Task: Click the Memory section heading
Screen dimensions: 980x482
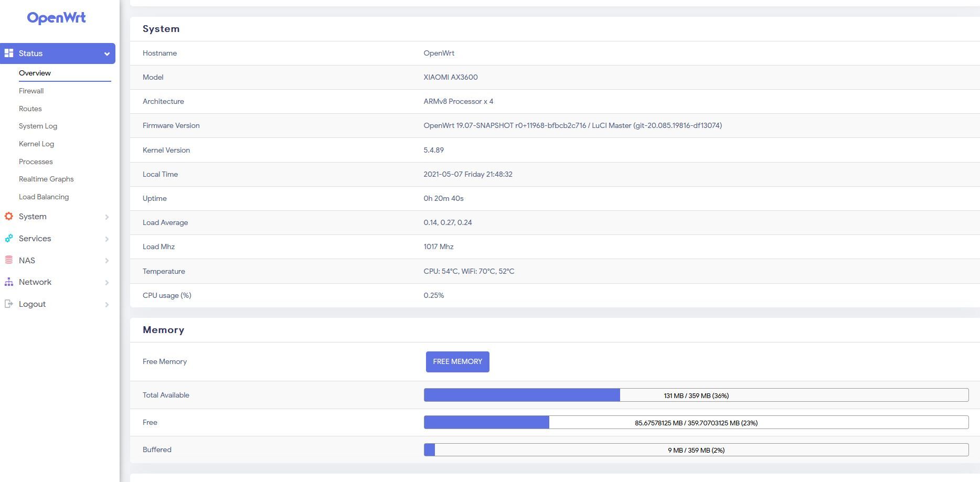Action: [163, 330]
